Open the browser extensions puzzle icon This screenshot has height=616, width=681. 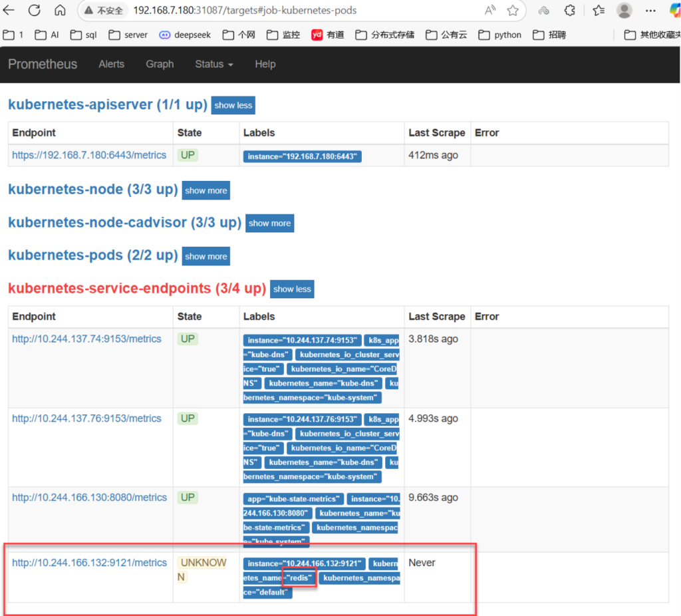coord(569,11)
